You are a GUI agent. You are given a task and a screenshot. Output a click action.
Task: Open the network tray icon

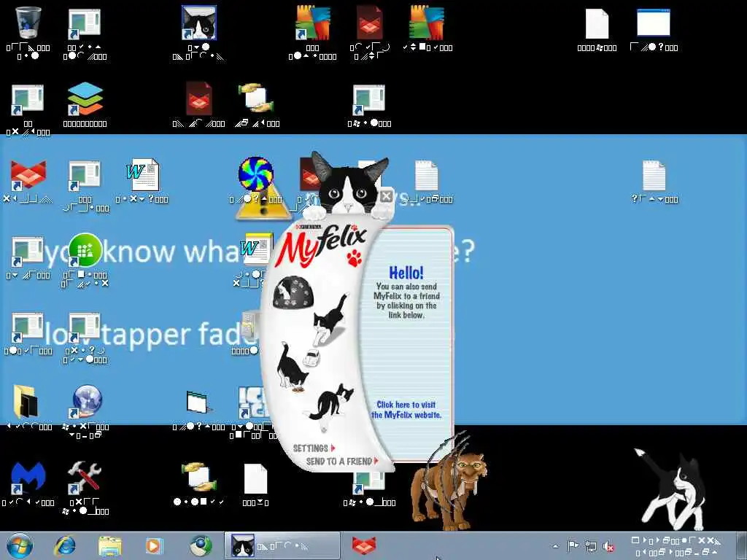coord(591,545)
